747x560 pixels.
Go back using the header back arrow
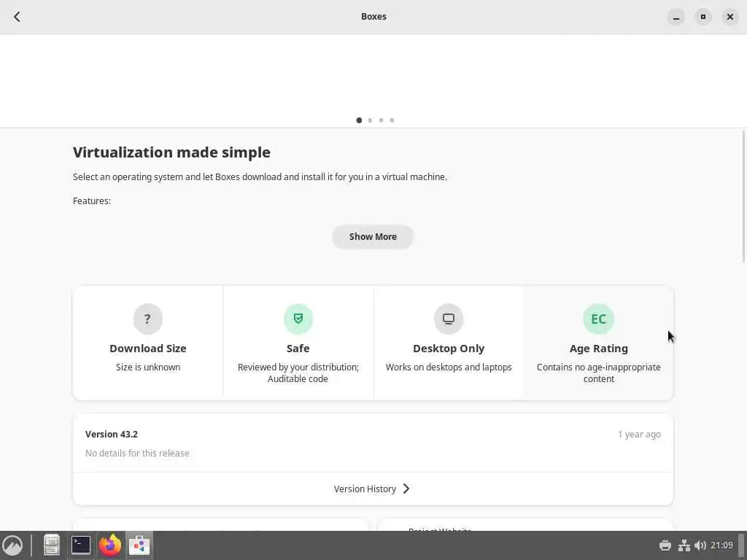[x=18, y=17]
